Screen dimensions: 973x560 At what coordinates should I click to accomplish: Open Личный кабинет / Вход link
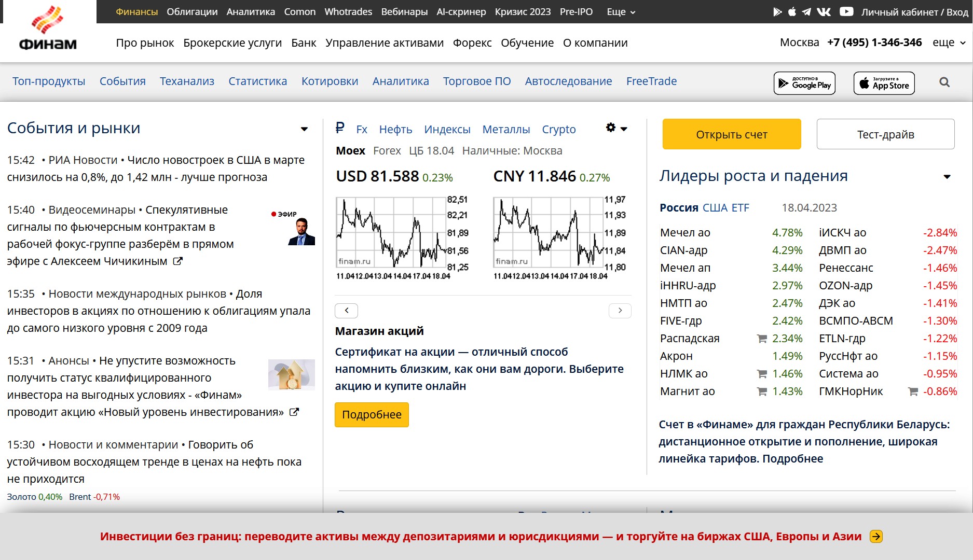click(x=915, y=11)
